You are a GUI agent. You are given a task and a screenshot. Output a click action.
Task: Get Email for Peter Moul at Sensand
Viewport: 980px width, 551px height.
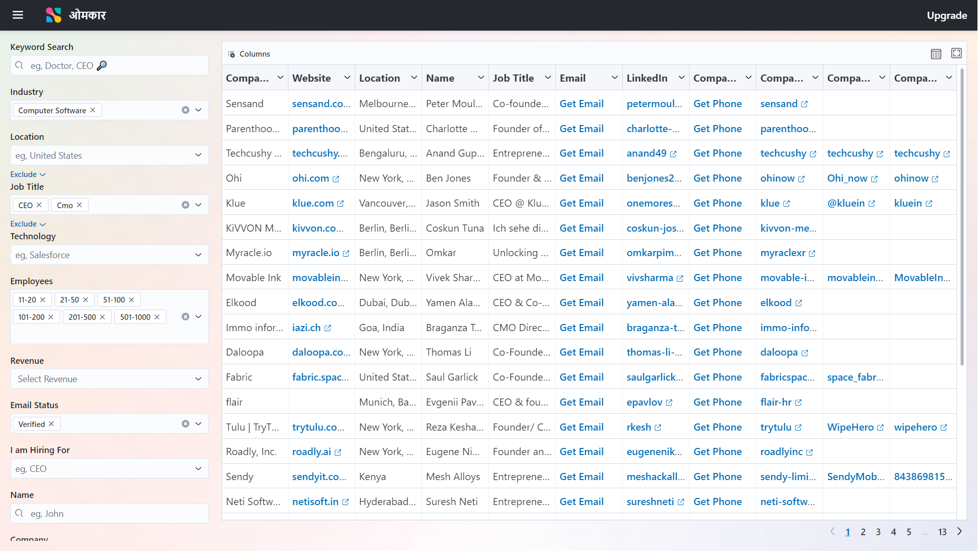coord(581,104)
